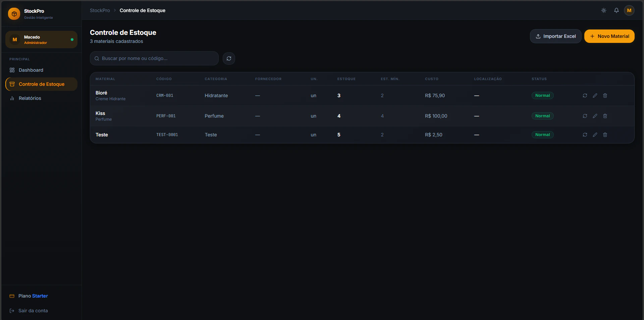Screen dimensions: 644x320
Task: Click the Bioré material name
Action: (x=101, y=93)
